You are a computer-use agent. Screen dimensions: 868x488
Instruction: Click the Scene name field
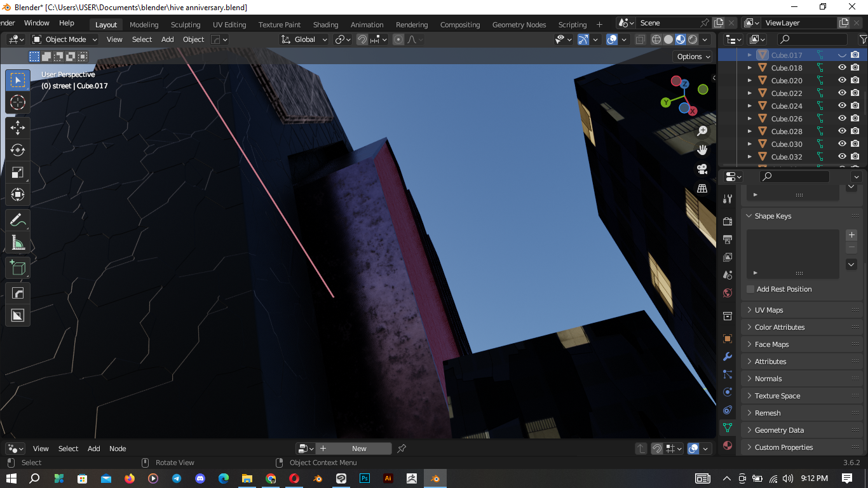pos(667,23)
